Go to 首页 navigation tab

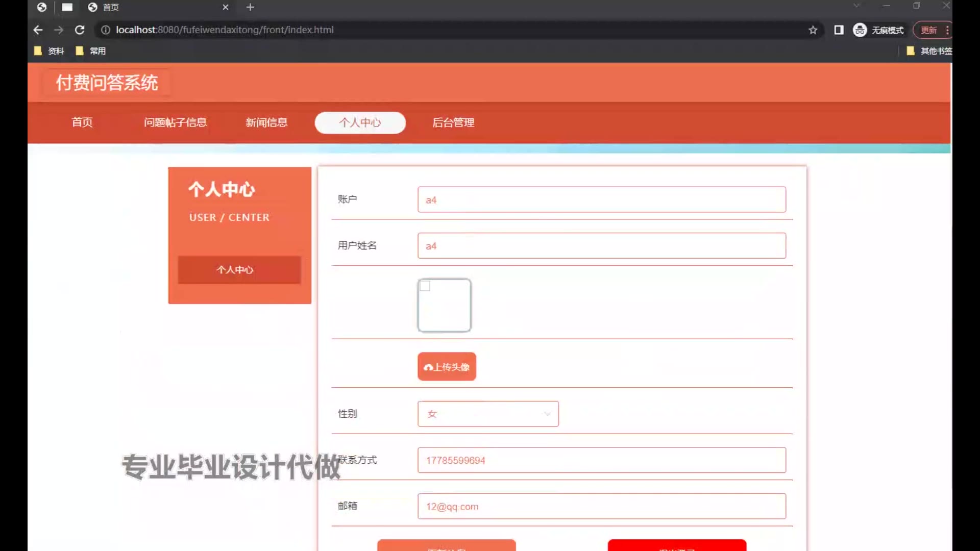tap(82, 122)
